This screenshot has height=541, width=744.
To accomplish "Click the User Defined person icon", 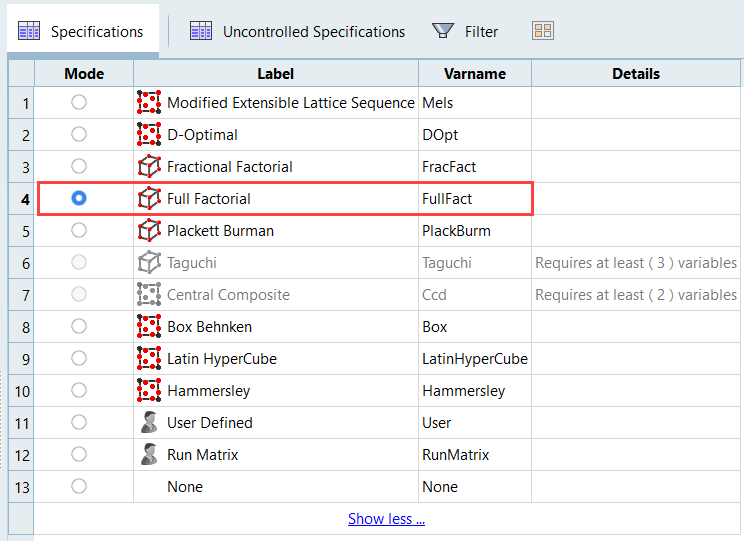I will tap(149, 422).
